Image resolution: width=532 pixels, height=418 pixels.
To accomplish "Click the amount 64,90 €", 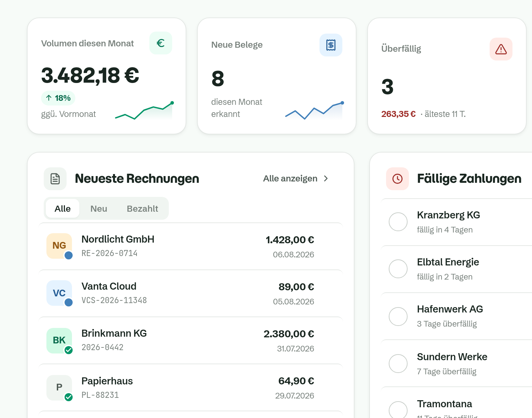I will (x=296, y=381).
